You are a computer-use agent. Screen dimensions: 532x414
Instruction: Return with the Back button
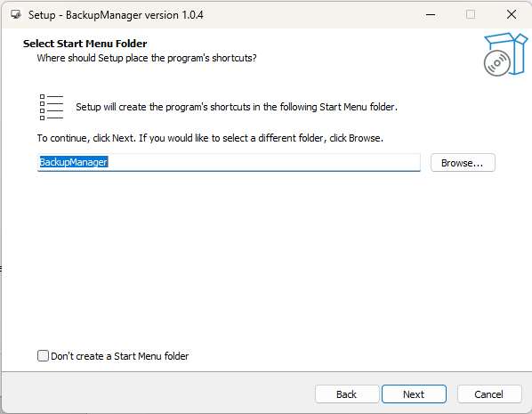click(347, 394)
